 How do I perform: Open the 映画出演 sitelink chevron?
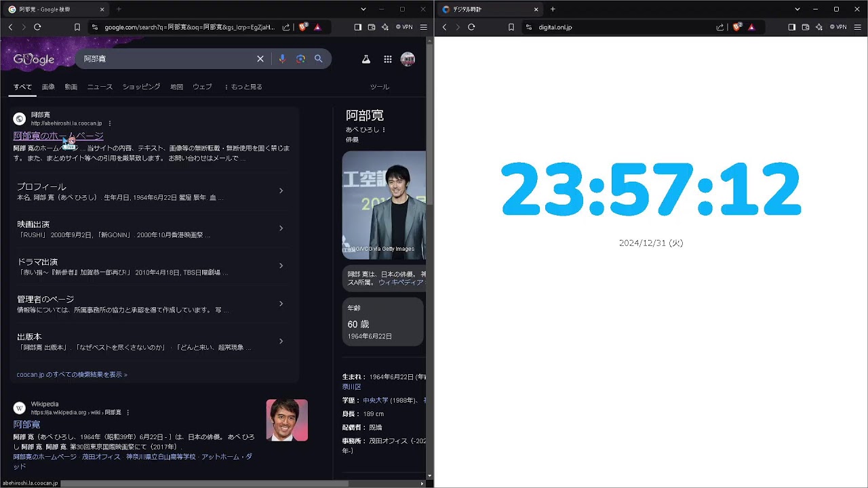(x=281, y=228)
